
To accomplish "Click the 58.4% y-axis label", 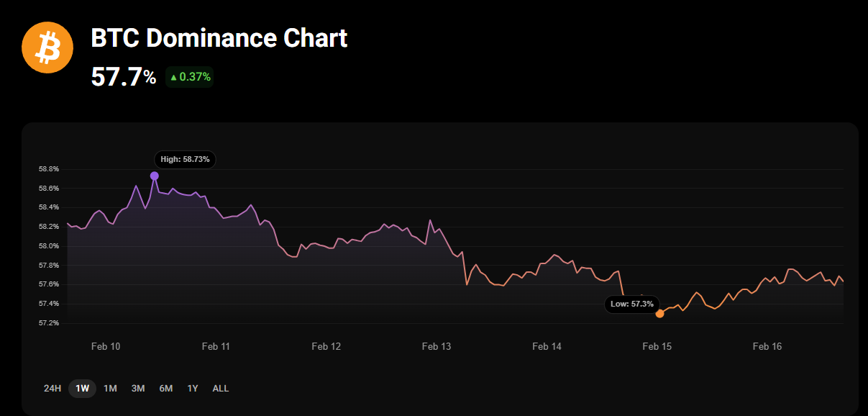I will tap(49, 207).
